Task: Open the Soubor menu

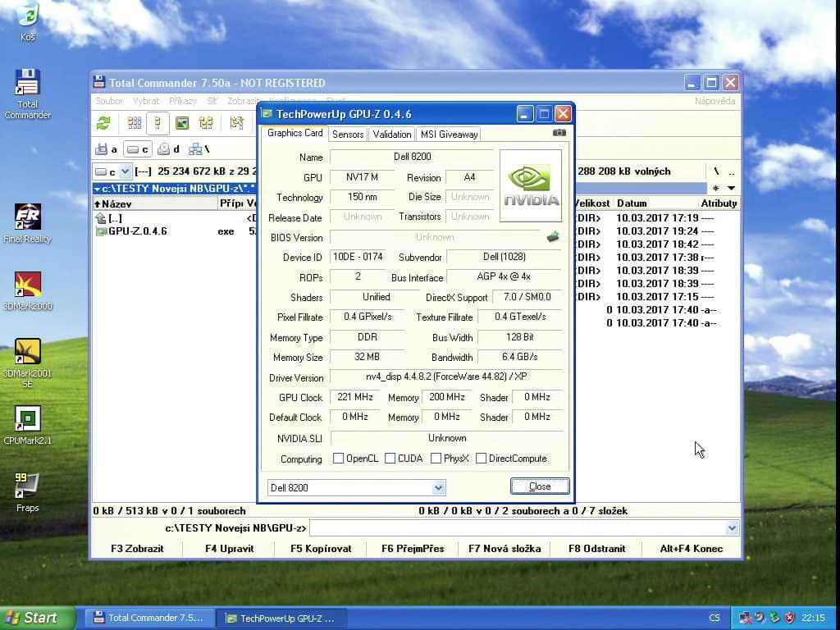Action: click(109, 101)
